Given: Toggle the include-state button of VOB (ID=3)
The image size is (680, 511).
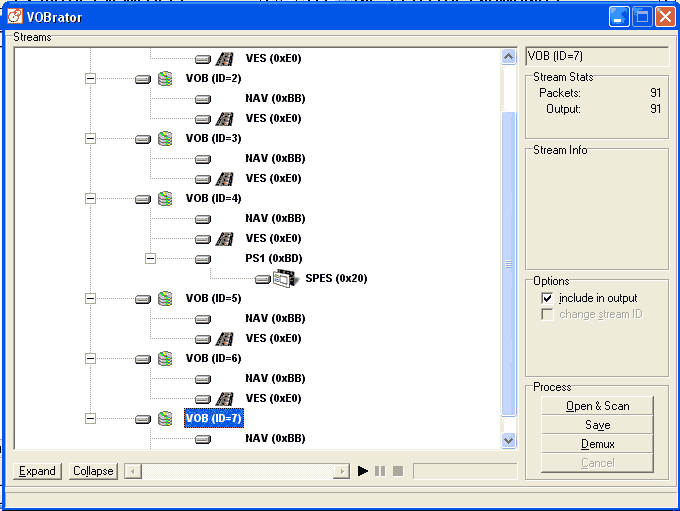Looking at the screenshot, I should click(x=143, y=139).
